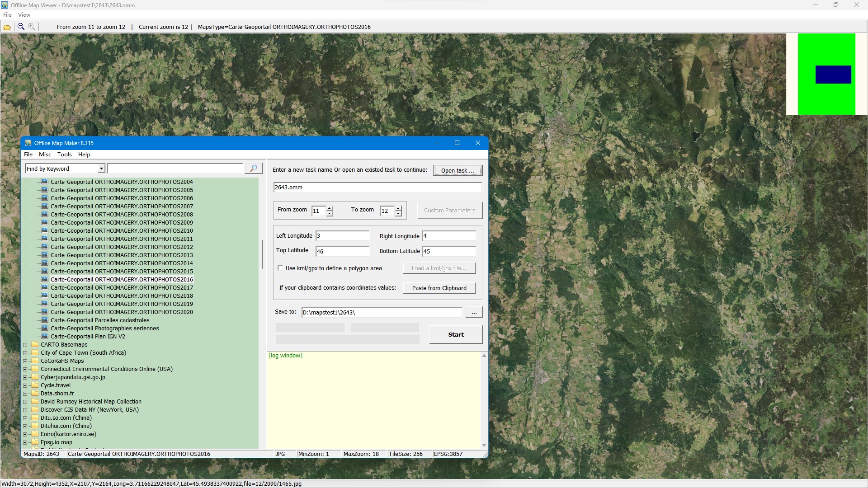Click the blue rectangle in the overview minimap
868x488 pixels.
coord(833,75)
